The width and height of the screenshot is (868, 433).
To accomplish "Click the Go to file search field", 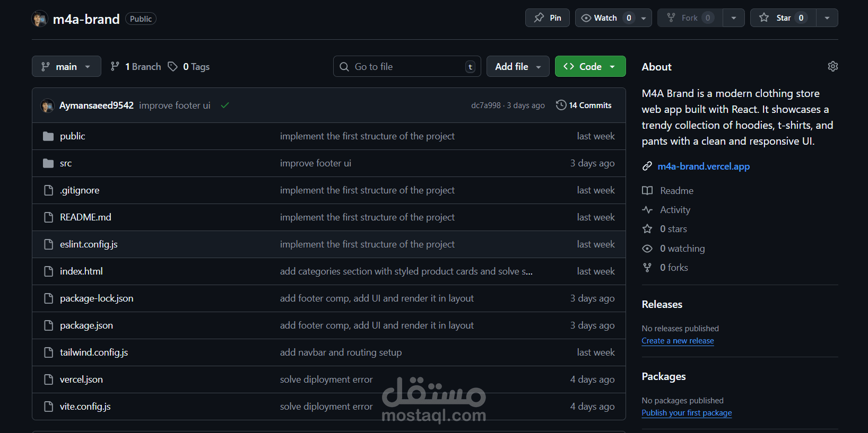I will 407,66.
